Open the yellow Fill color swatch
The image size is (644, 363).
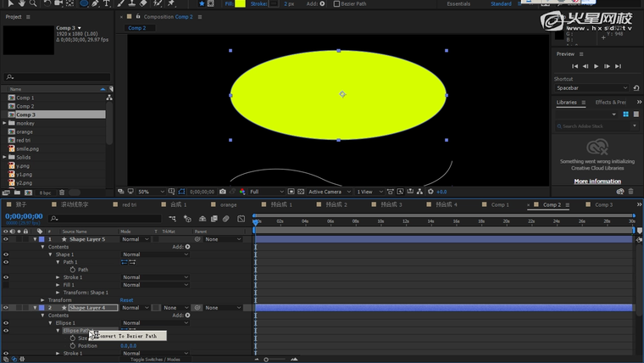click(x=240, y=4)
